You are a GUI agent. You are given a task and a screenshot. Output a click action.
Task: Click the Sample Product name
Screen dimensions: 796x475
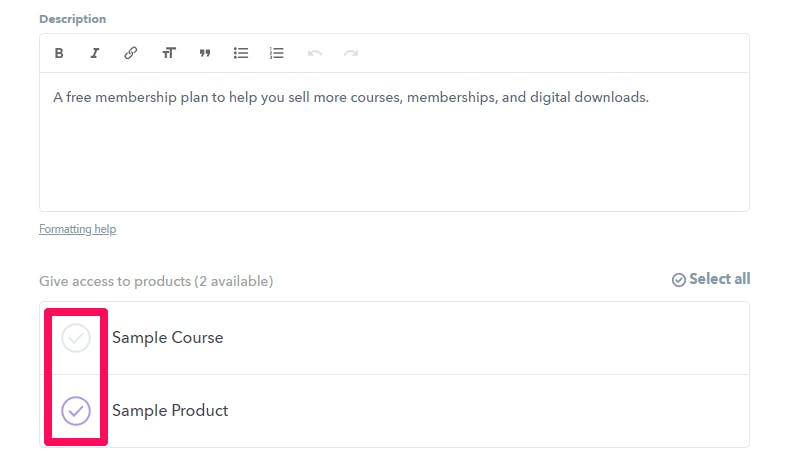tap(170, 411)
